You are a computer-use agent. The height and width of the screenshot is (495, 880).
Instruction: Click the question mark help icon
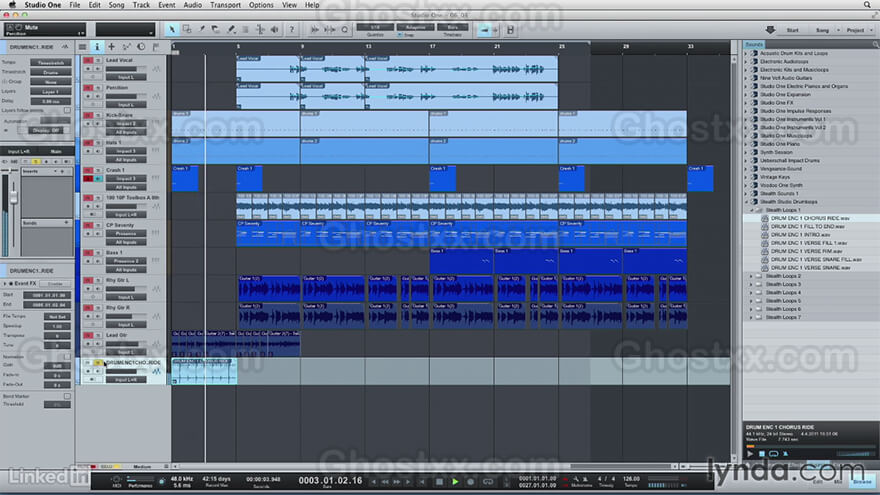pyautogui.click(x=291, y=30)
